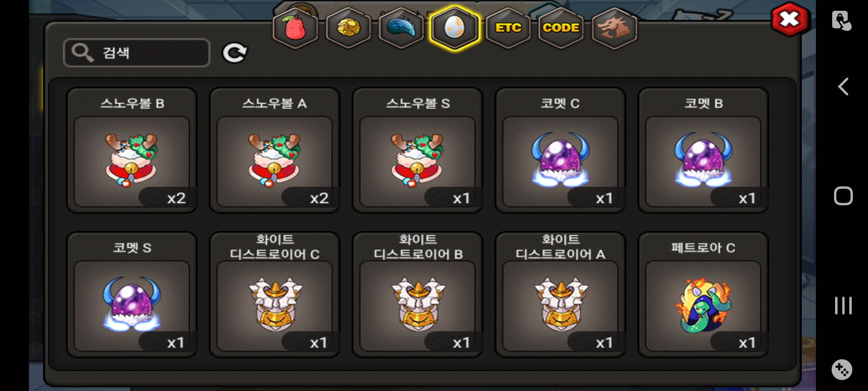The height and width of the screenshot is (391, 868).
Task: Tap the Android home button
Action: pyautogui.click(x=843, y=196)
